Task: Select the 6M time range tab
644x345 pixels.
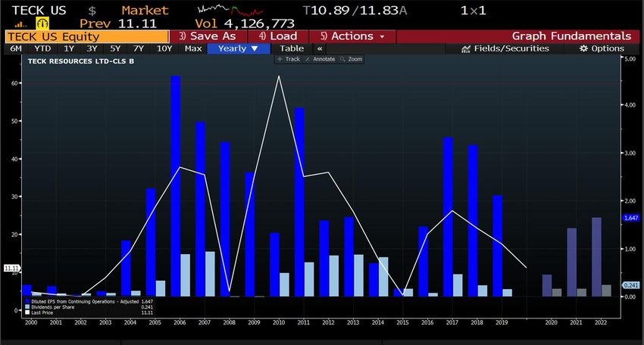Action: [16, 48]
